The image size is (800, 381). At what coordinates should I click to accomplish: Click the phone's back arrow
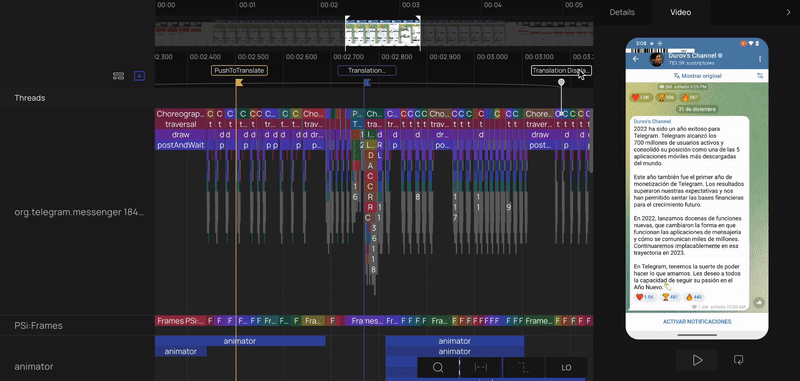click(x=636, y=59)
